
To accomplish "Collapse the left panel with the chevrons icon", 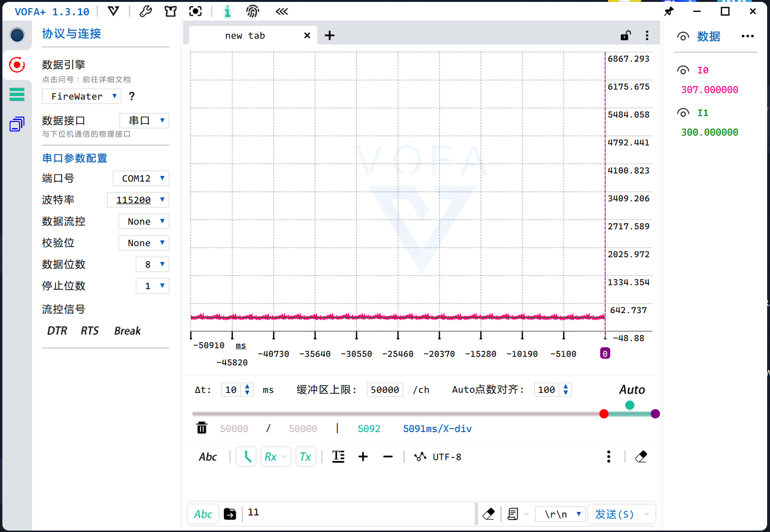I will click(282, 11).
